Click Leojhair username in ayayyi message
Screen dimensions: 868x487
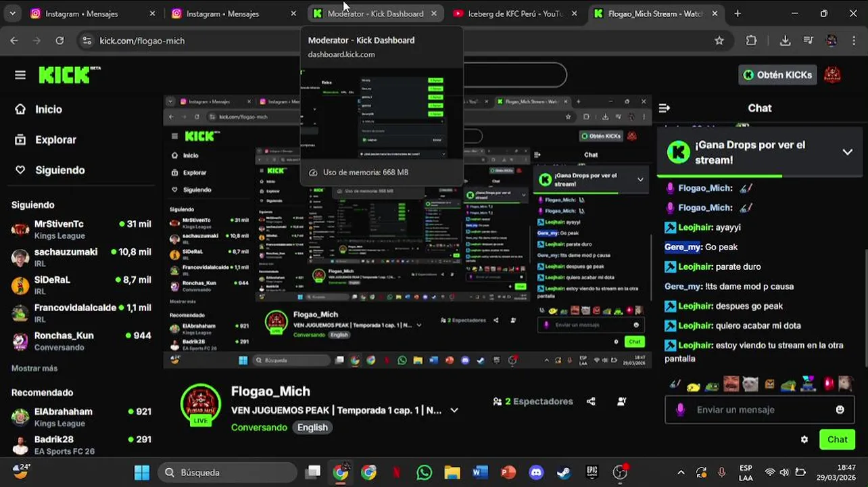tap(696, 227)
